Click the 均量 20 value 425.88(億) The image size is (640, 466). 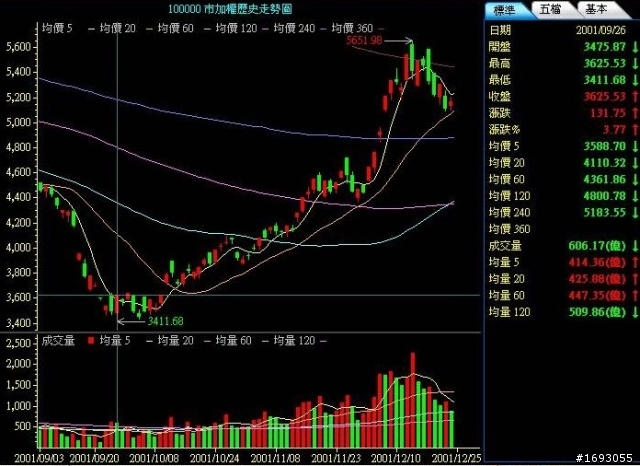click(597, 279)
